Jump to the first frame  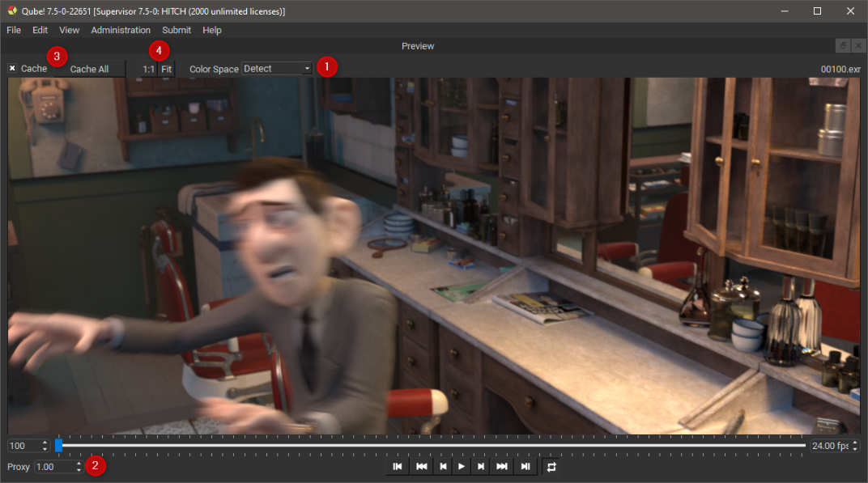pyautogui.click(x=398, y=467)
